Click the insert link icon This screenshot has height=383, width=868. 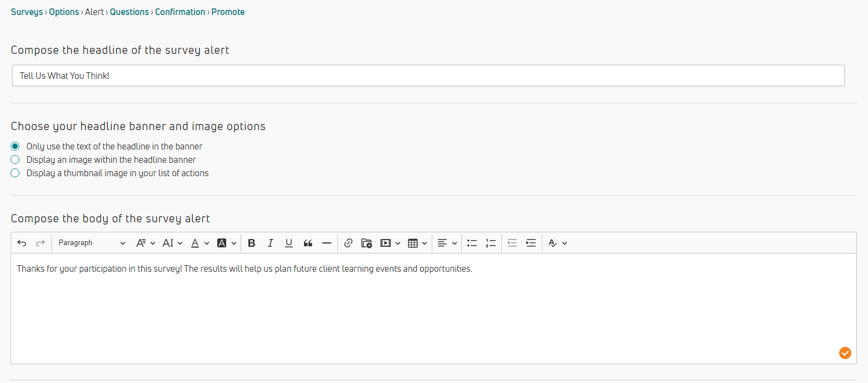tap(348, 243)
